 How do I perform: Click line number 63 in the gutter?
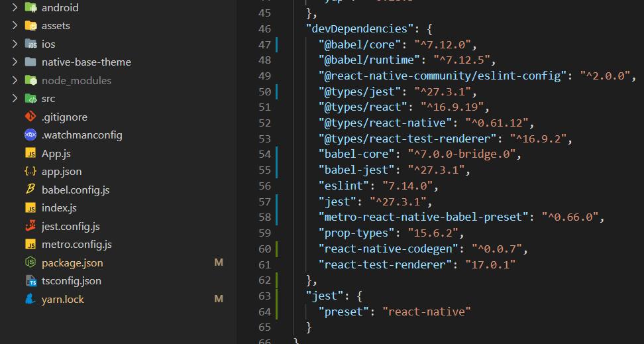265,296
